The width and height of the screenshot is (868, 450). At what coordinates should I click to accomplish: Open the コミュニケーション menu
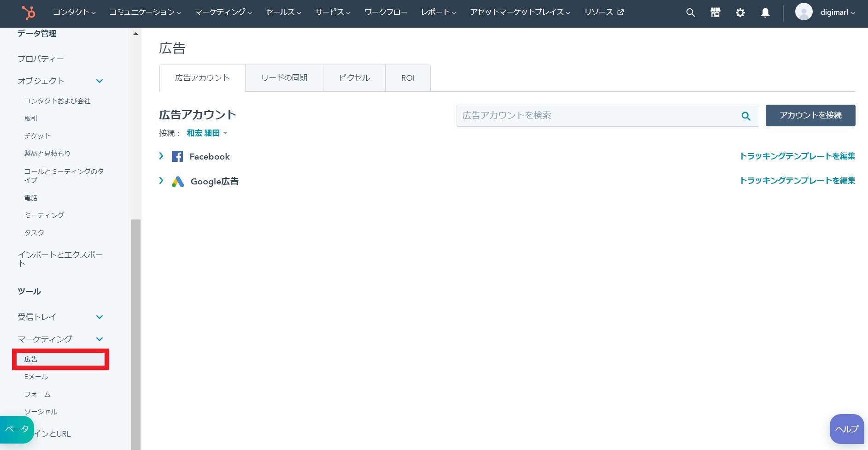(145, 12)
